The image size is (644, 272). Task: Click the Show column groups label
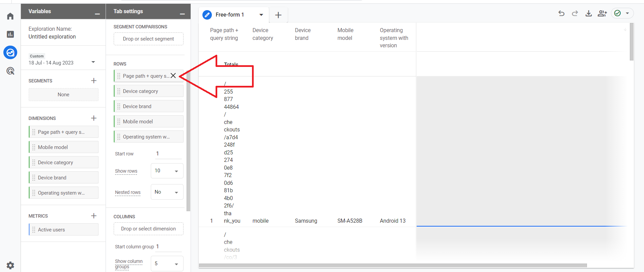click(129, 264)
